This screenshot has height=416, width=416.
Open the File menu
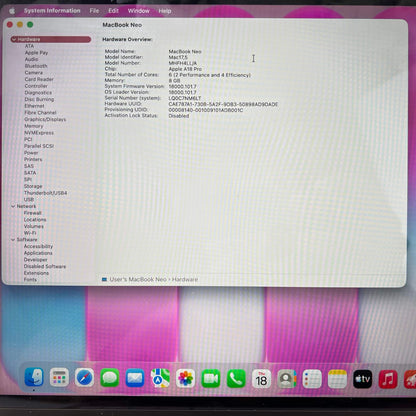[x=94, y=11]
